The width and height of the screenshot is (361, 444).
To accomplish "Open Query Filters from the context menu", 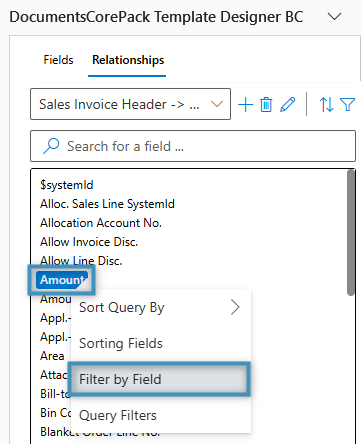I will click(160, 415).
